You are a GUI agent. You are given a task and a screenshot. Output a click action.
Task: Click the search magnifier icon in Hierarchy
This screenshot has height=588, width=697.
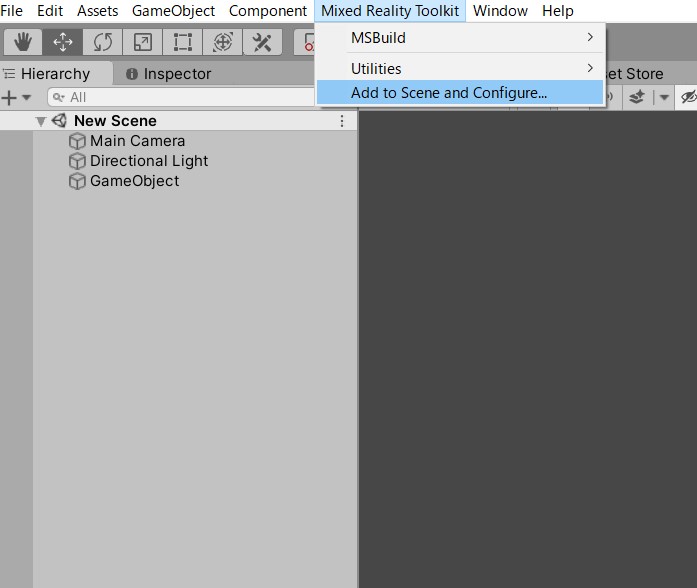(x=59, y=97)
